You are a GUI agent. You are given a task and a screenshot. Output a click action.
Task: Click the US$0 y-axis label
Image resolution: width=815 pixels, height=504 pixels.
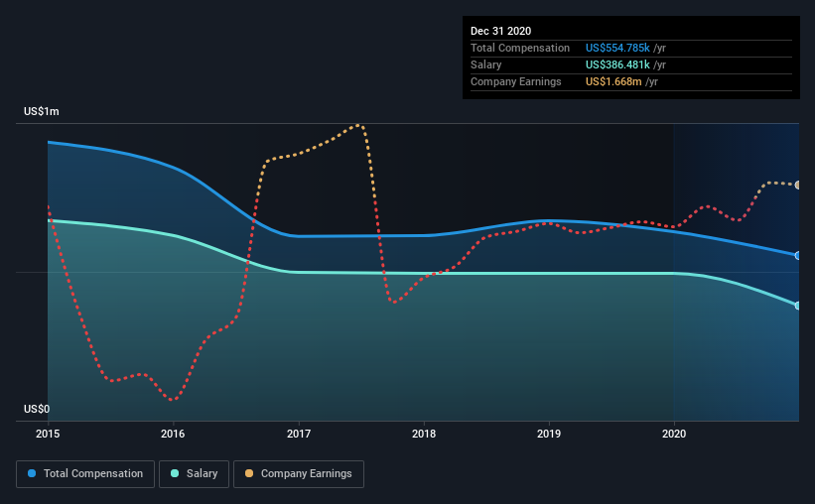coord(37,410)
